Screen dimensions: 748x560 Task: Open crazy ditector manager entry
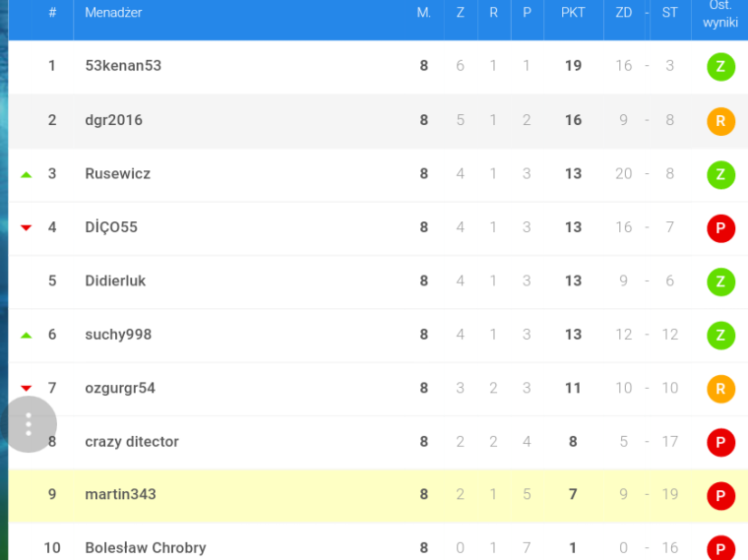pos(132,442)
